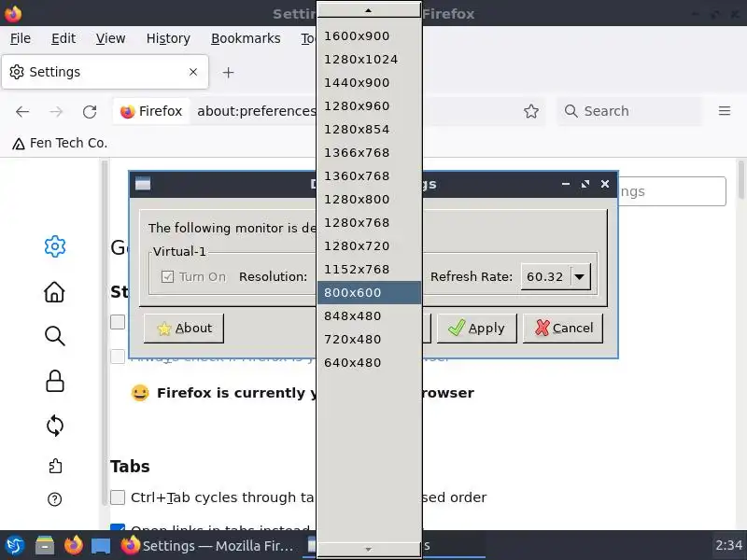The width and height of the screenshot is (747, 560).
Task: Choose the 1280x1024 resolution option
Action: (x=369, y=60)
